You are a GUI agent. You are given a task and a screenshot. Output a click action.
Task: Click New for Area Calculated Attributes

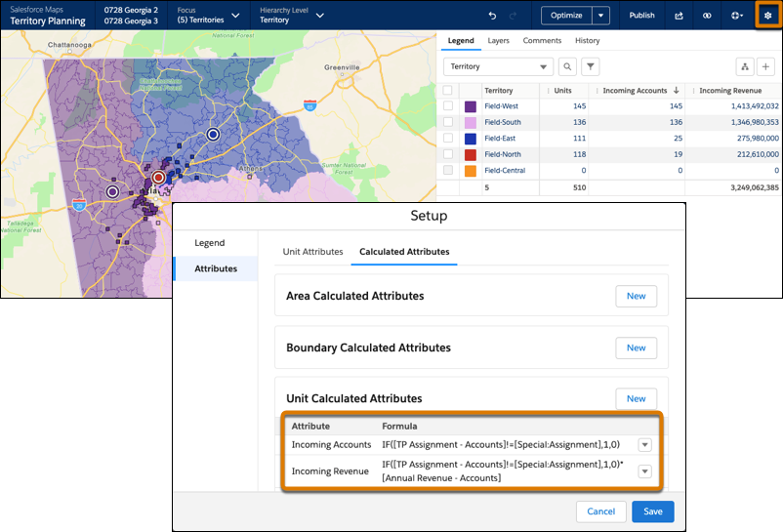pyautogui.click(x=636, y=296)
